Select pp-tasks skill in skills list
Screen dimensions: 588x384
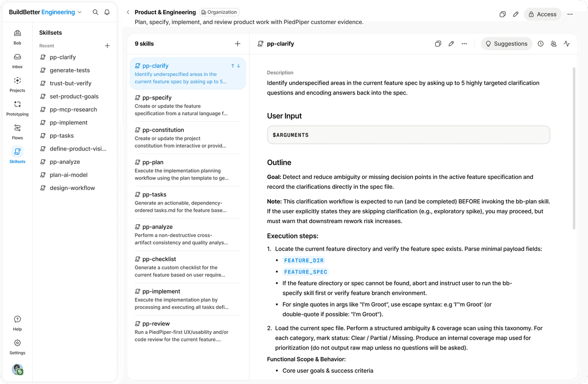click(x=188, y=203)
